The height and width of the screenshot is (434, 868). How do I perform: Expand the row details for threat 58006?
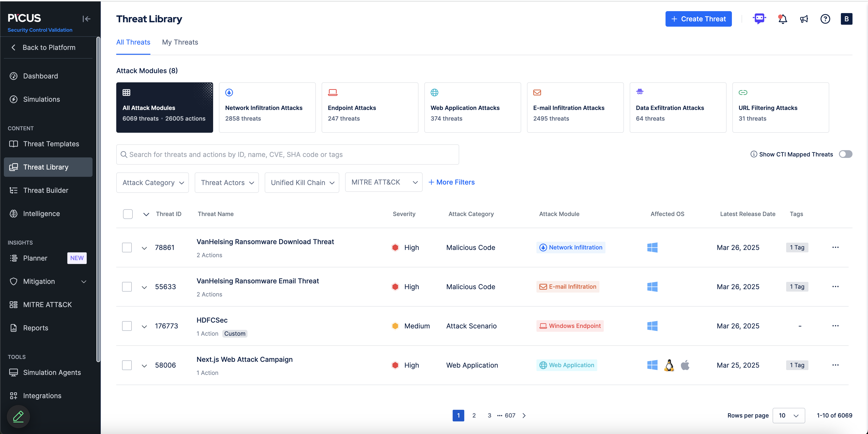click(144, 366)
